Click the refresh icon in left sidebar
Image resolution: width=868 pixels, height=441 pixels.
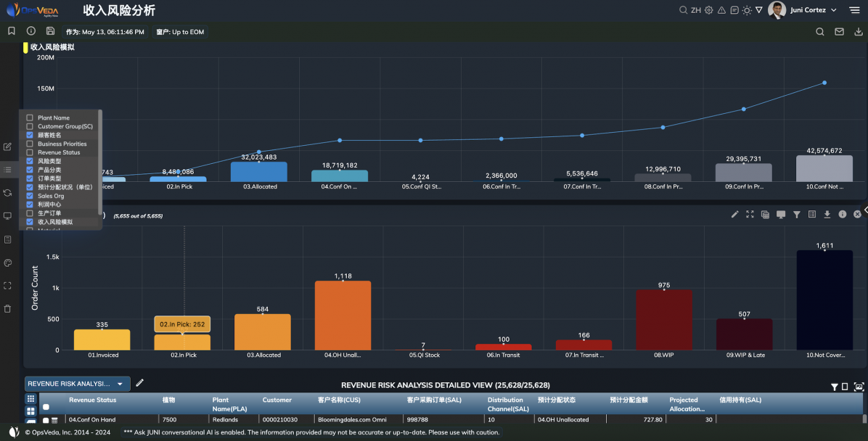tap(8, 193)
